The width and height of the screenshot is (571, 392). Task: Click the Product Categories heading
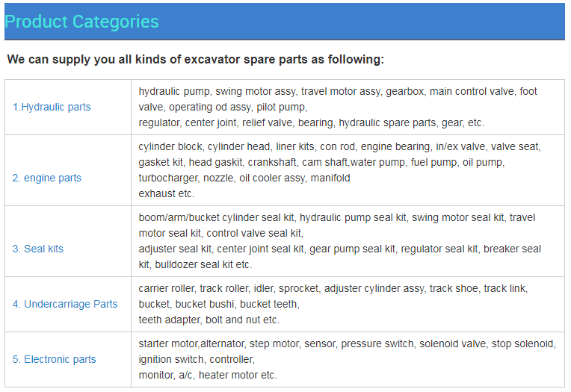pyautogui.click(x=81, y=22)
